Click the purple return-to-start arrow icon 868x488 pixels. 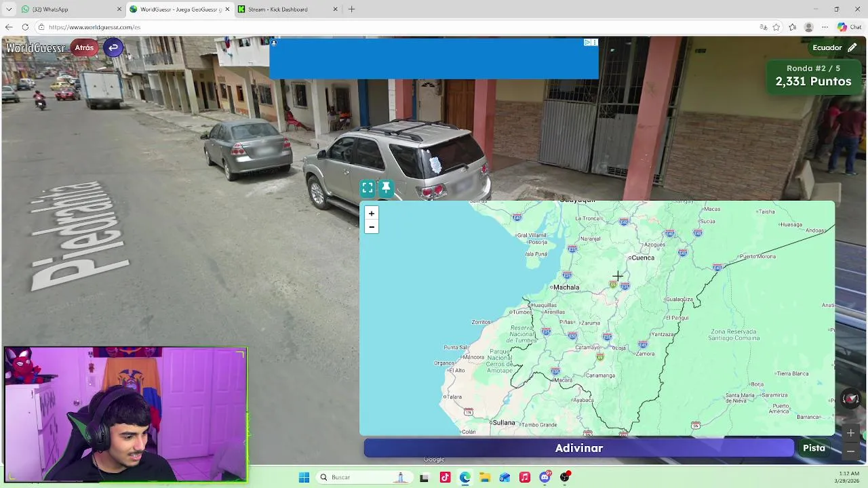113,47
